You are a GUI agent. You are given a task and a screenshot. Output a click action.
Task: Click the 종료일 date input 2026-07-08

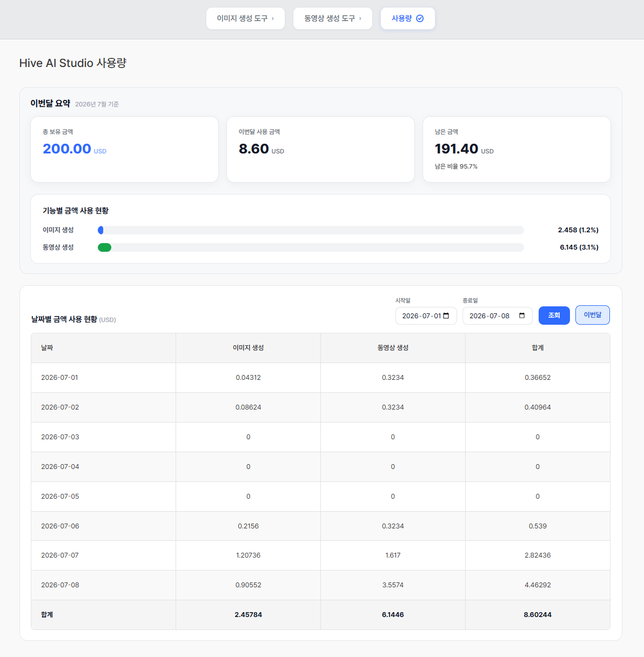click(498, 316)
